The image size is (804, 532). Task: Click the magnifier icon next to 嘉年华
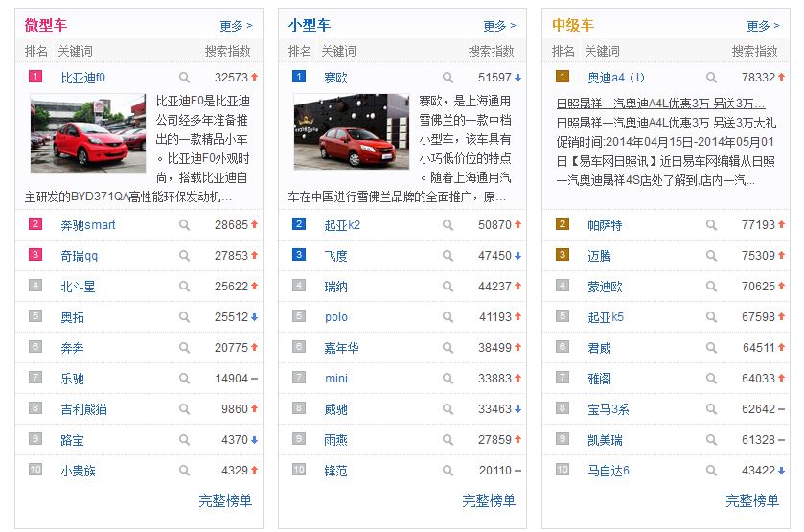448,348
